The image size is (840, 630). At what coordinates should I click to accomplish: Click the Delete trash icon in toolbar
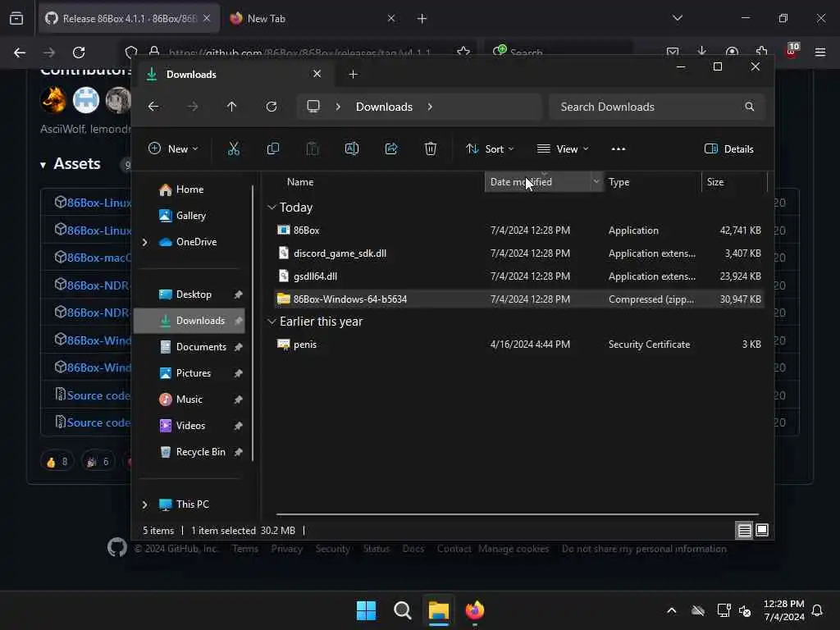[x=430, y=149]
